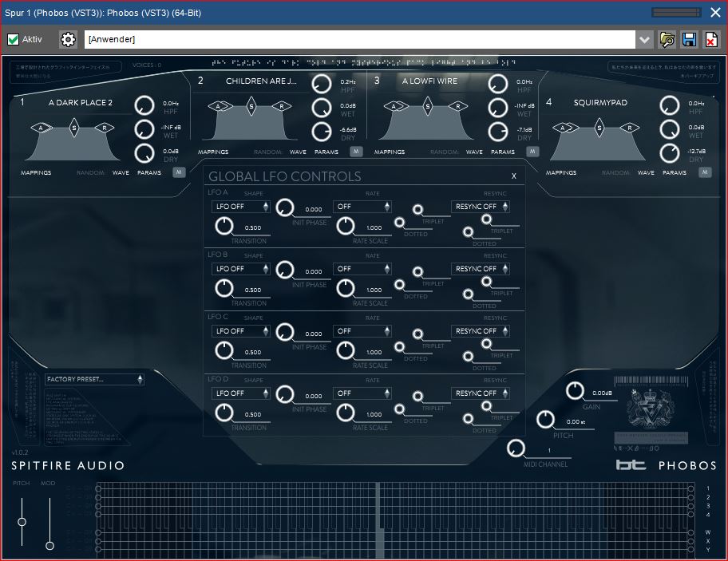The height and width of the screenshot is (561, 728).
Task: Click the A envelope handle in slot 3
Action: (x=394, y=106)
